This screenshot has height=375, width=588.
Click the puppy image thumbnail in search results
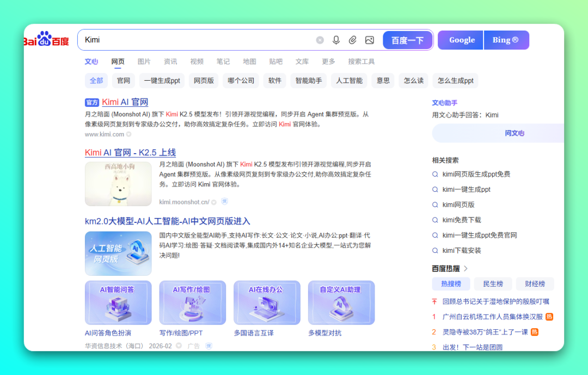118,184
